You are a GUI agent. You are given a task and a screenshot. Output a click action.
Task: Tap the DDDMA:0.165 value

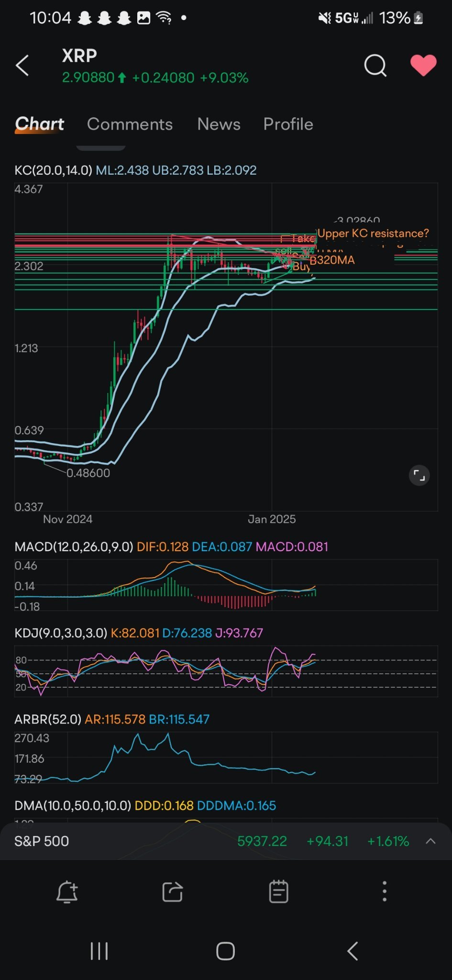tap(236, 805)
